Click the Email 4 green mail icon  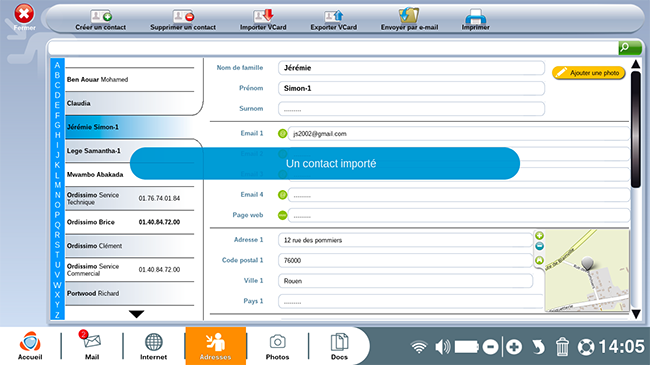pyautogui.click(x=282, y=195)
